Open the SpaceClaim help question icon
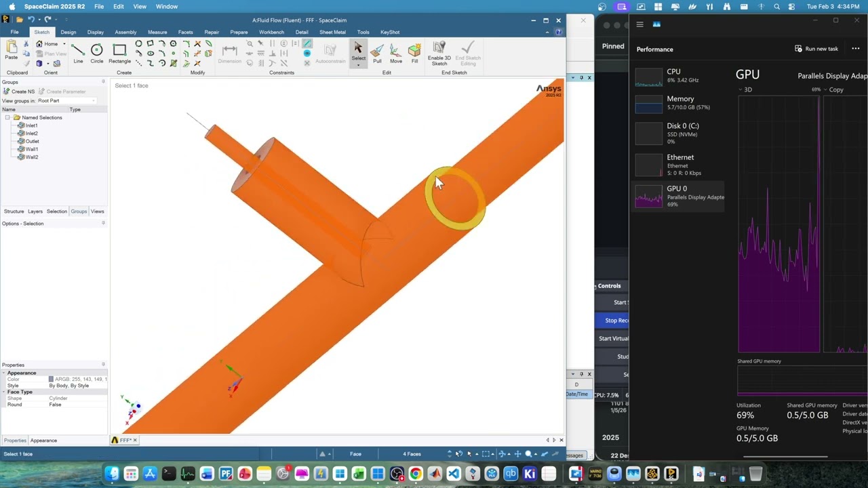 (560, 32)
